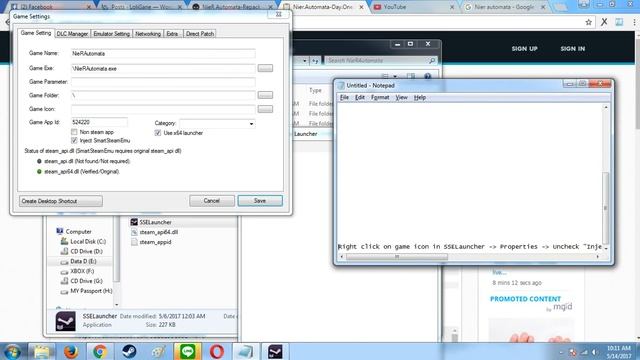640x360 pixels.
Task: Open Opera from the taskbar
Action: (217, 351)
